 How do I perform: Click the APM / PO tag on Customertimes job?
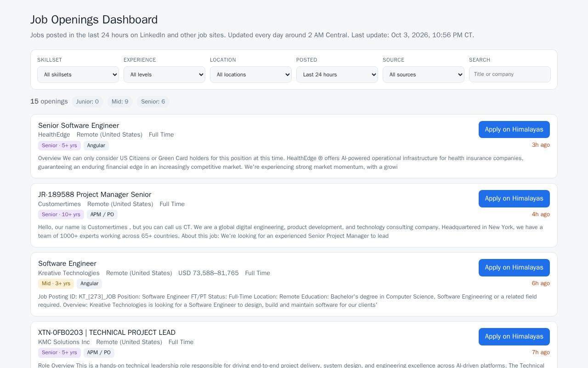tap(102, 214)
